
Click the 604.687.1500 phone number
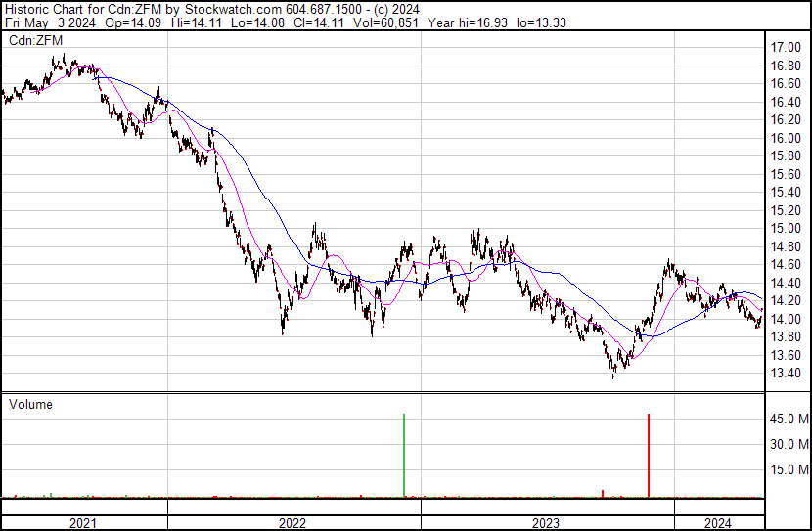tap(324, 10)
